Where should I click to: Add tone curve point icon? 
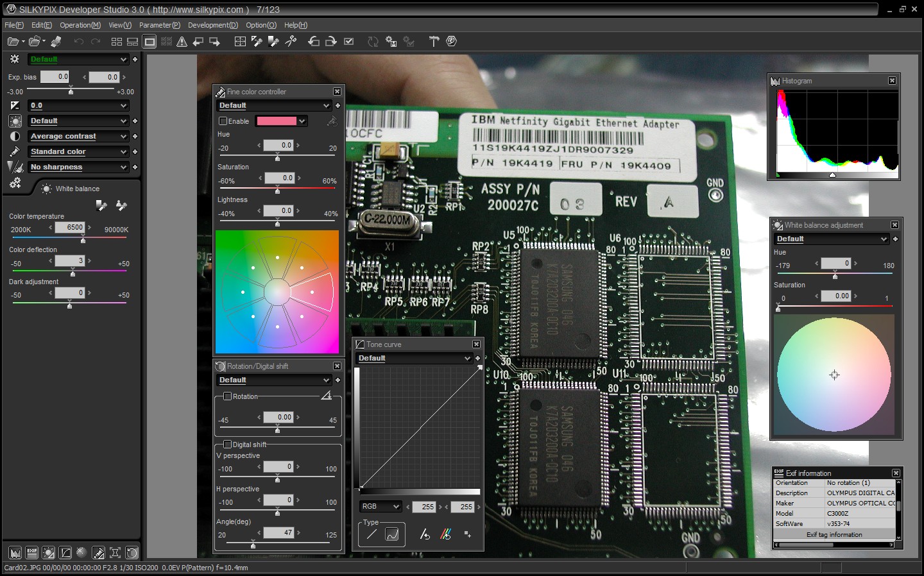[x=468, y=534]
